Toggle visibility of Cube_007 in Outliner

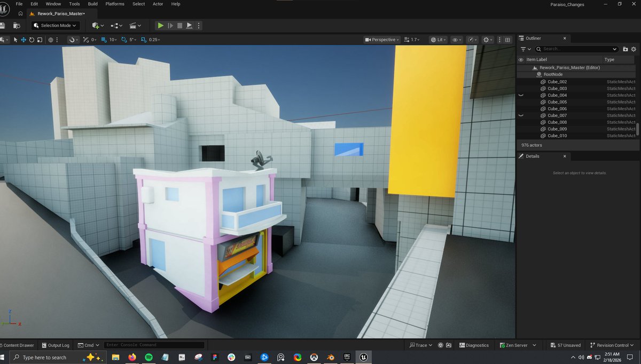click(521, 115)
